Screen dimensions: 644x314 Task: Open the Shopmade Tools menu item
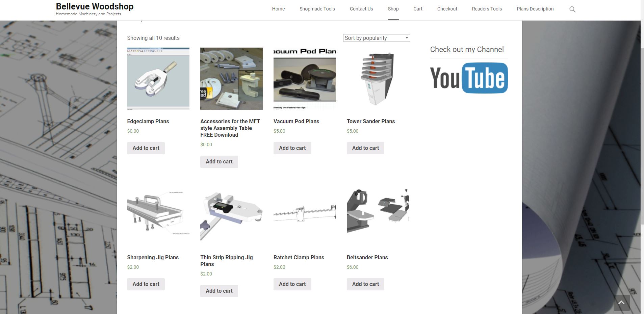(x=317, y=9)
